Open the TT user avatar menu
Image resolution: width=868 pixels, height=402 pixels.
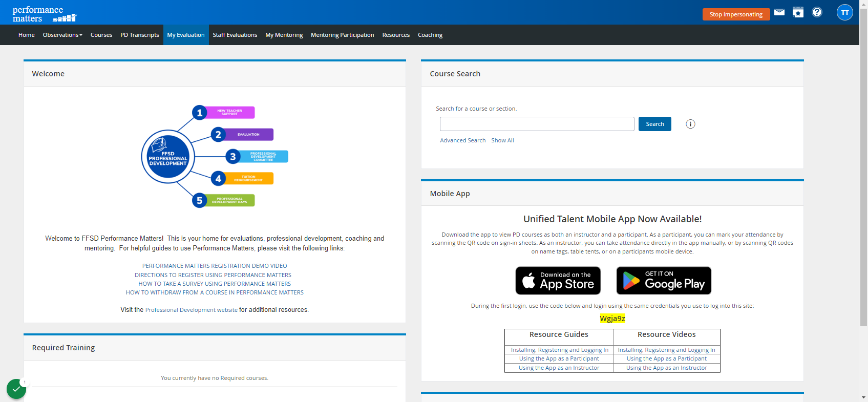click(x=845, y=12)
